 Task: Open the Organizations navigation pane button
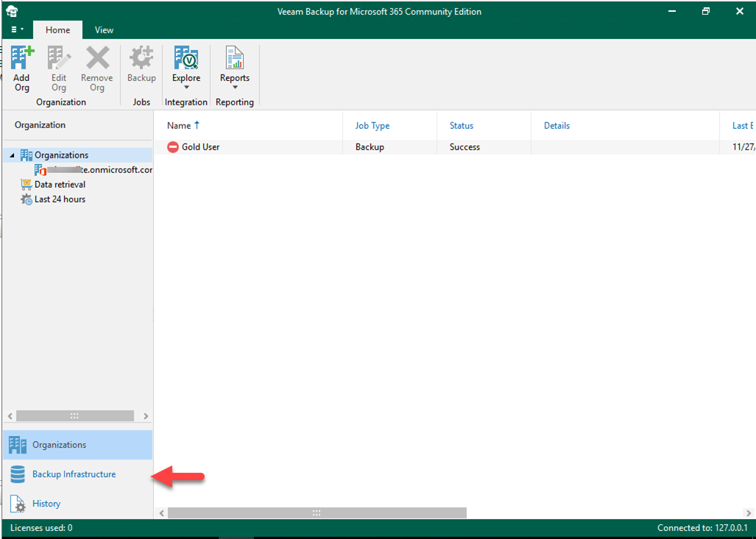77,445
